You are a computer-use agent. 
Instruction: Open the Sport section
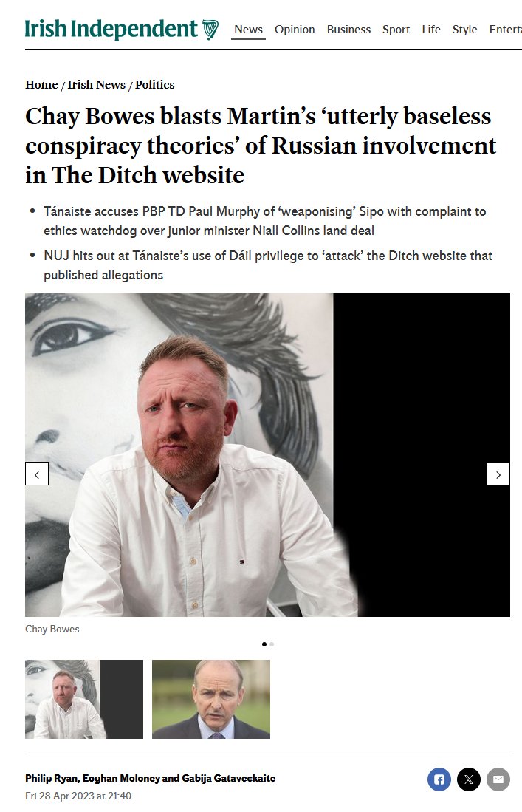[x=396, y=30]
